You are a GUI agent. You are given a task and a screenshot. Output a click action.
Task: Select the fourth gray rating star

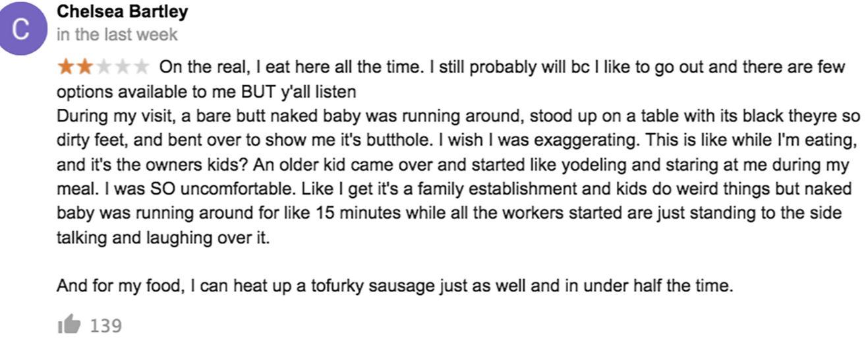[123, 67]
